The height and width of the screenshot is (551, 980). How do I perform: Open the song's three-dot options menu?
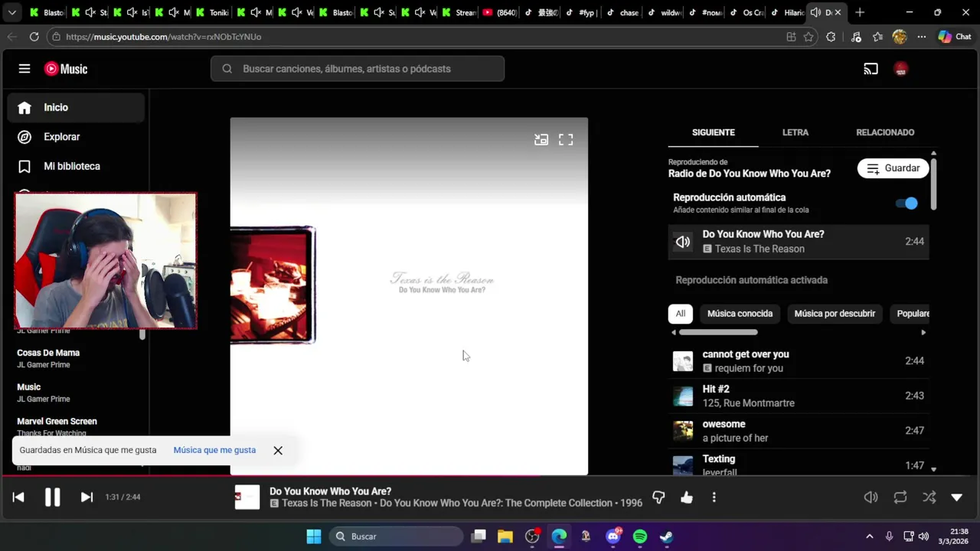(714, 497)
